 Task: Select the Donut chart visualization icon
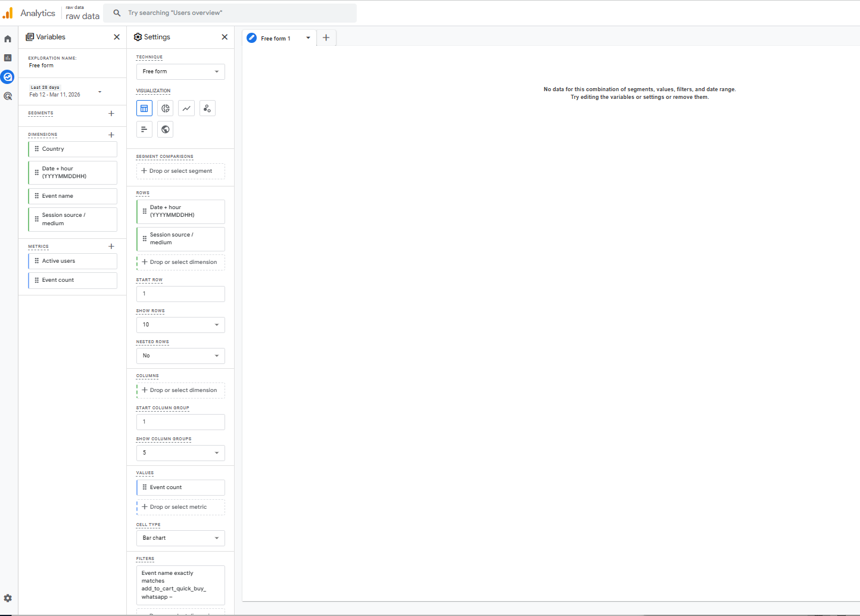tap(166, 108)
